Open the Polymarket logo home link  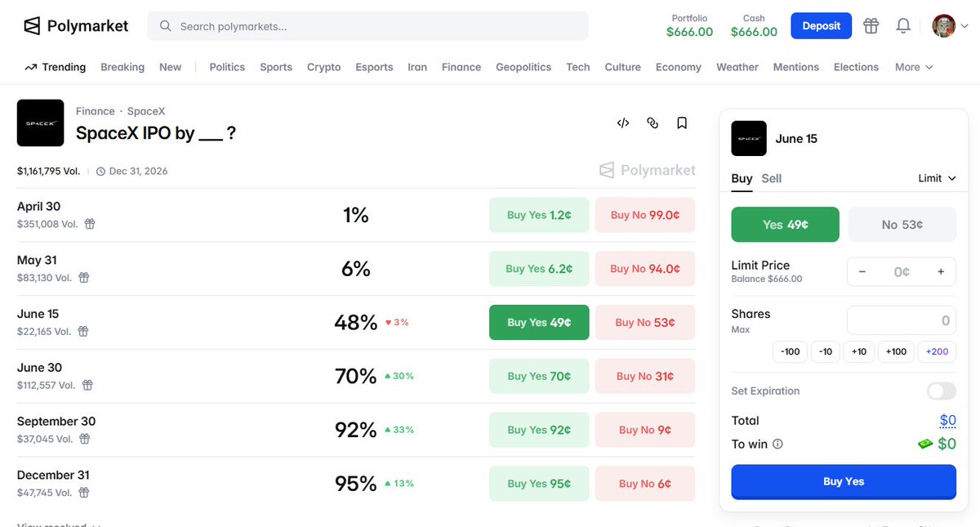(x=75, y=26)
